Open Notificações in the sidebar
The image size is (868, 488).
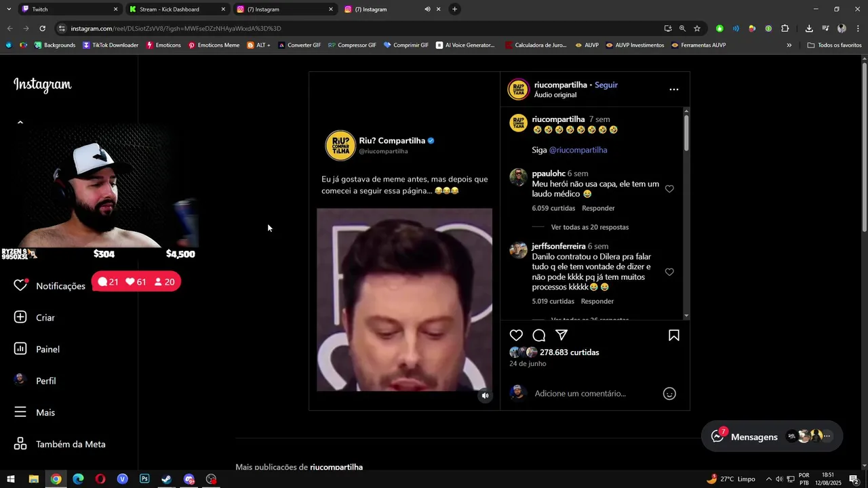click(50, 286)
